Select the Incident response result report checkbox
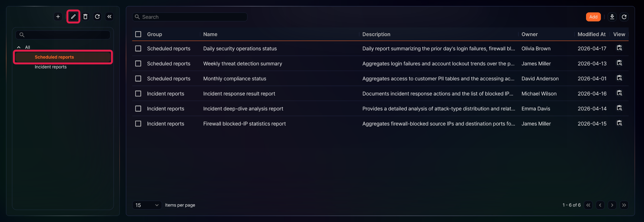The height and width of the screenshot is (222, 644). click(138, 94)
